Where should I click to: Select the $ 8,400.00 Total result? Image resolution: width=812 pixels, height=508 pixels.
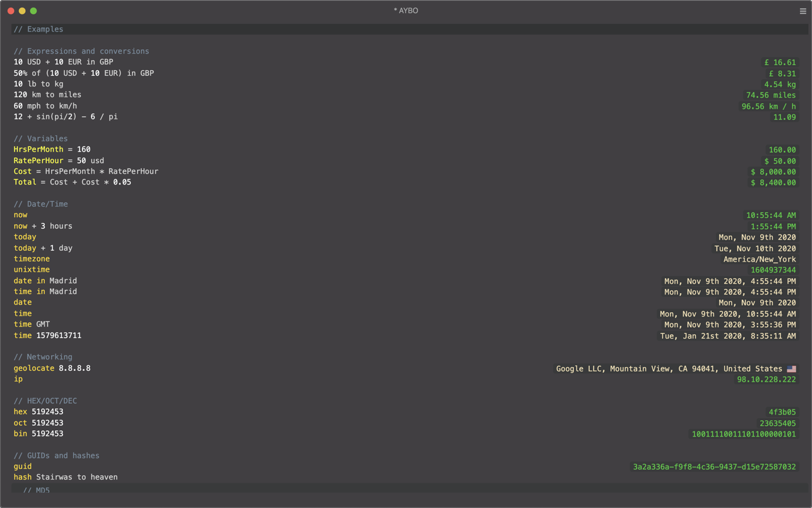[x=773, y=183]
